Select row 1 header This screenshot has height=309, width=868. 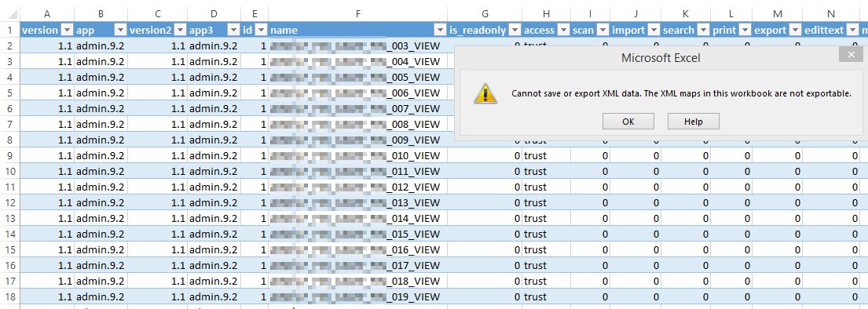click(x=10, y=30)
